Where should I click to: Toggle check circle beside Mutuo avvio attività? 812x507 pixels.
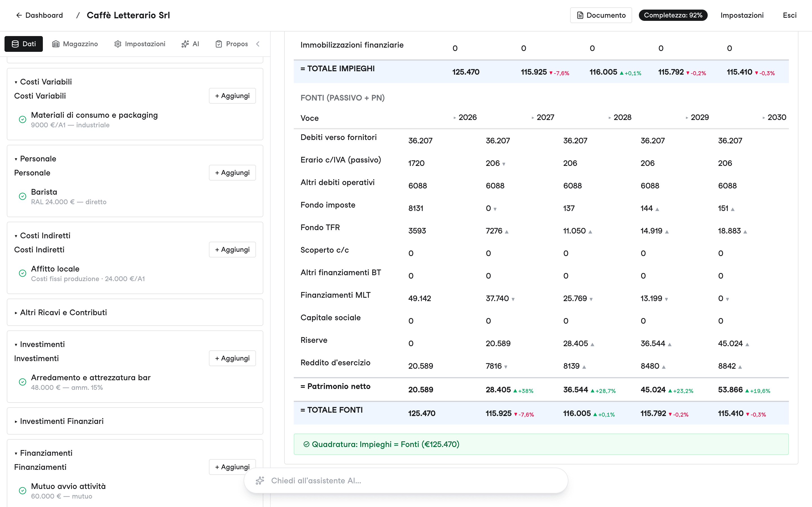pyautogui.click(x=23, y=491)
